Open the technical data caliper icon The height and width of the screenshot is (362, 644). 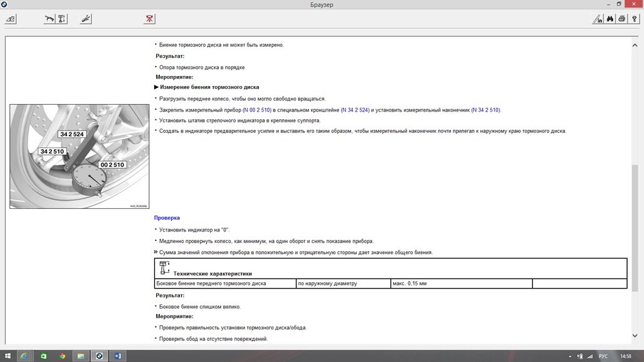pos(62,19)
